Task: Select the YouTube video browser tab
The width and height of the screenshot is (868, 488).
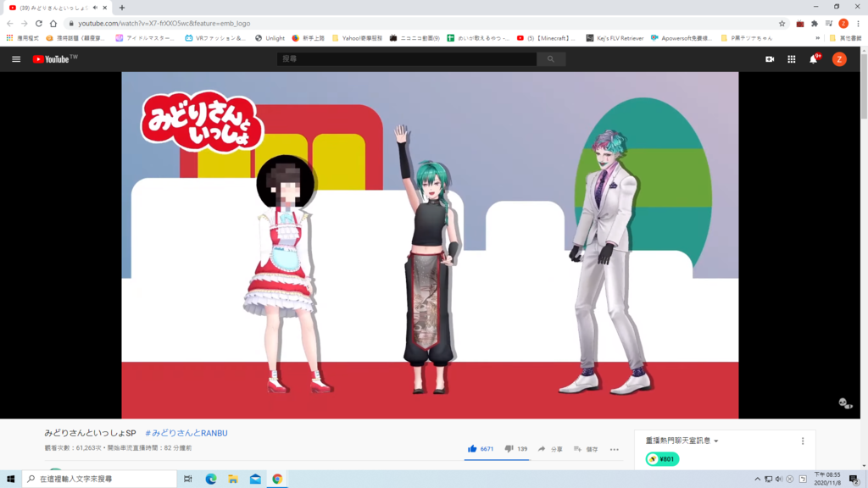Action: click(57, 8)
